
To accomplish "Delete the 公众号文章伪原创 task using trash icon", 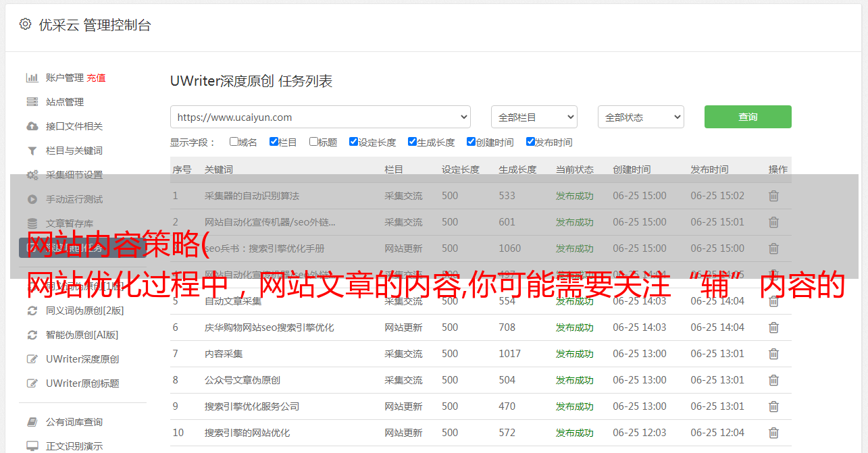I will [x=774, y=380].
